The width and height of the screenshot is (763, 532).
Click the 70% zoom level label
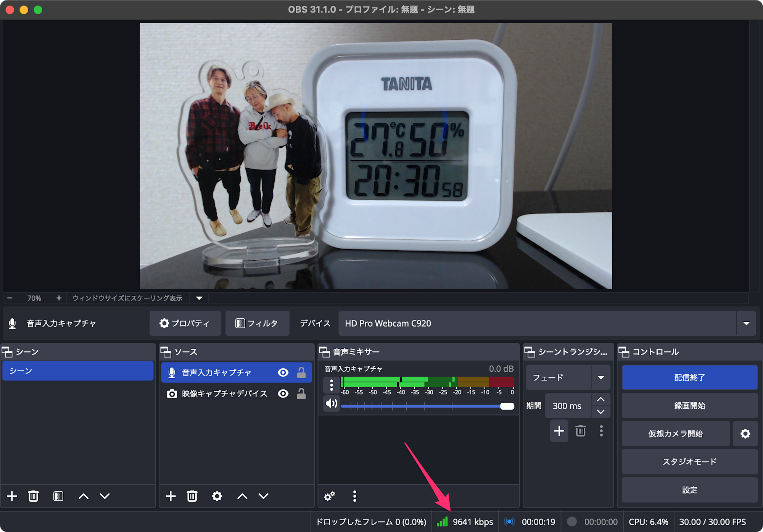pyautogui.click(x=34, y=298)
